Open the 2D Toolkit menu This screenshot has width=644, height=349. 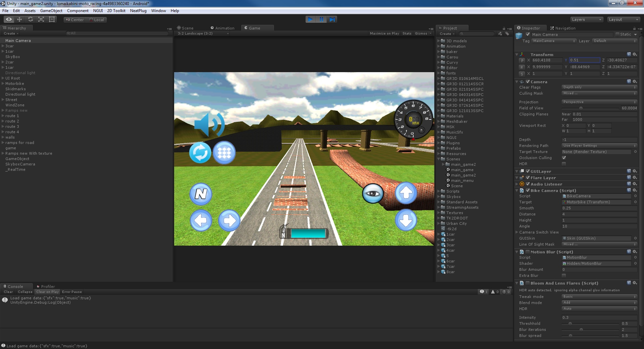coord(116,11)
